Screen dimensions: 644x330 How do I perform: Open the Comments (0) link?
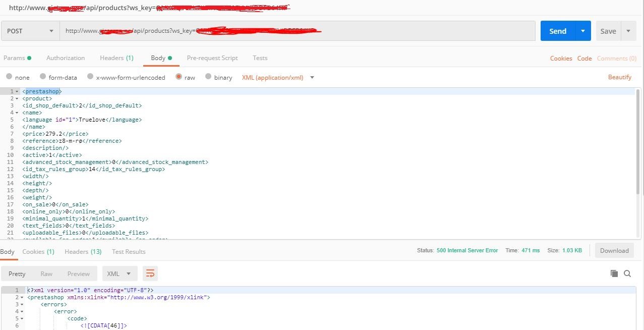(616, 59)
